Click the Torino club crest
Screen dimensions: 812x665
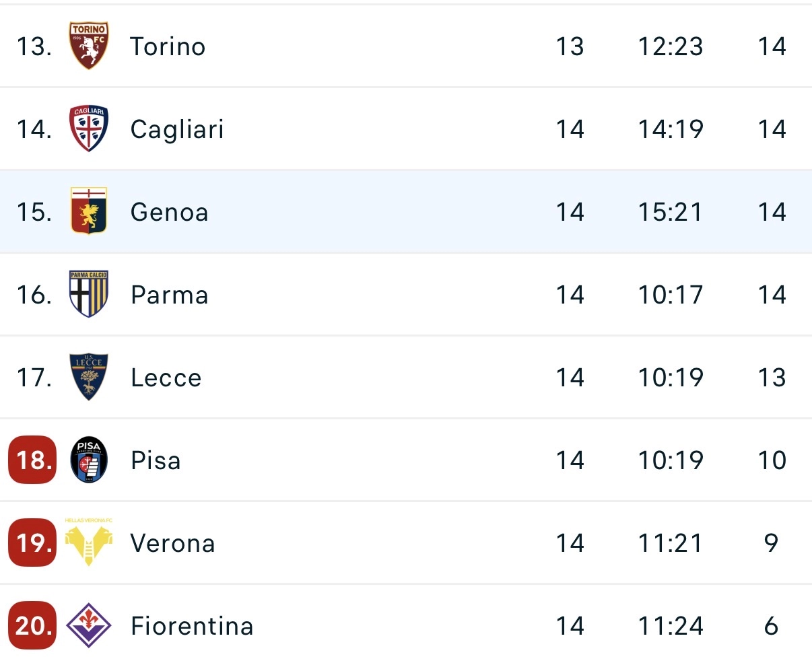click(89, 46)
